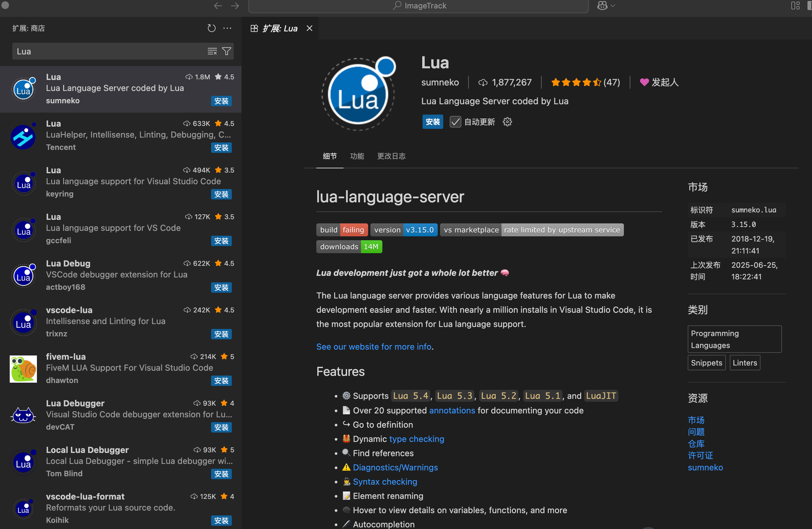Open the Copilot dropdown chevron
This screenshot has width=812, height=529.
point(613,6)
